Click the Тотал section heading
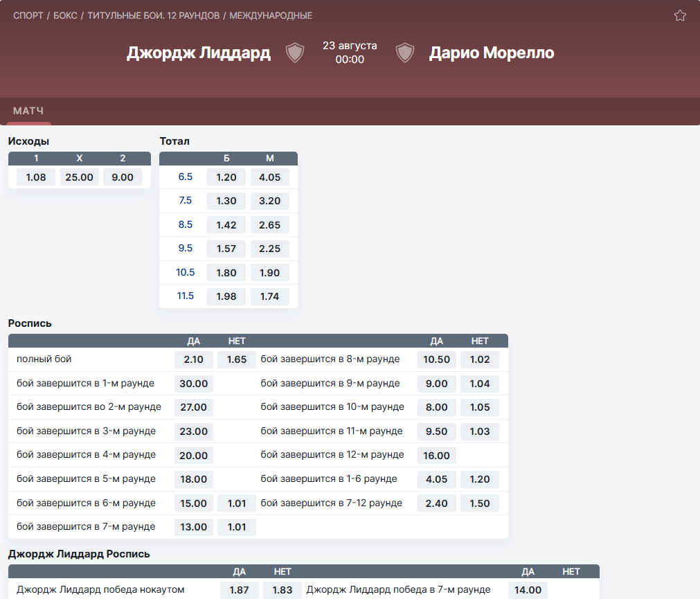The width and height of the screenshot is (700, 599). tap(174, 141)
